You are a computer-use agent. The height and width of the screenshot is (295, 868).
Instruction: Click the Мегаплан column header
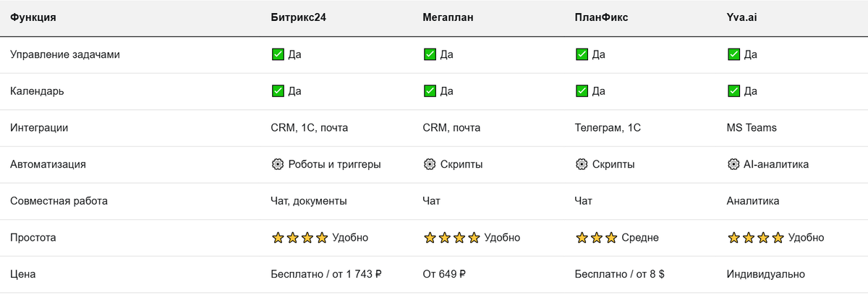pyautogui.click(x=448, y=17)
